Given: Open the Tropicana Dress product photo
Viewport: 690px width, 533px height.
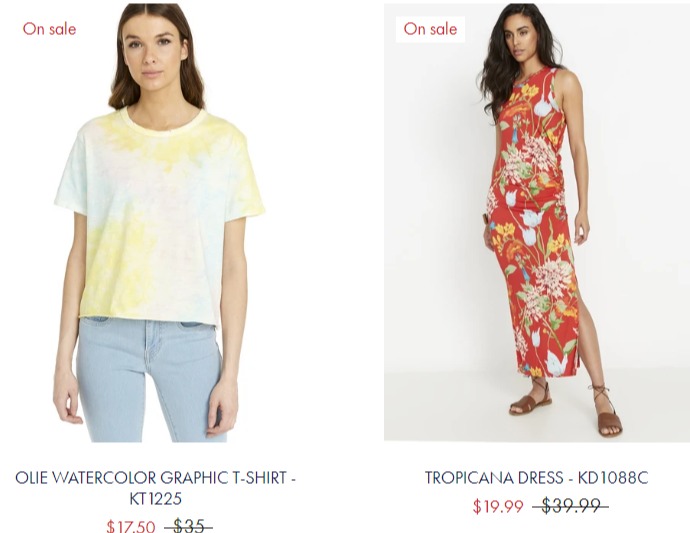Looking at the screenshot, I should pyautogui.click(x=537, y=222).
